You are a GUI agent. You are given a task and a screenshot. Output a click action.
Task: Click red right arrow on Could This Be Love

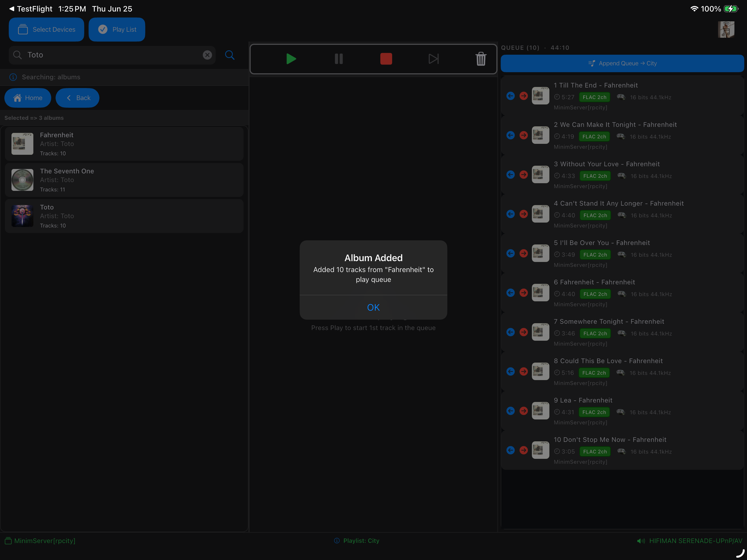tap(523, 372)
